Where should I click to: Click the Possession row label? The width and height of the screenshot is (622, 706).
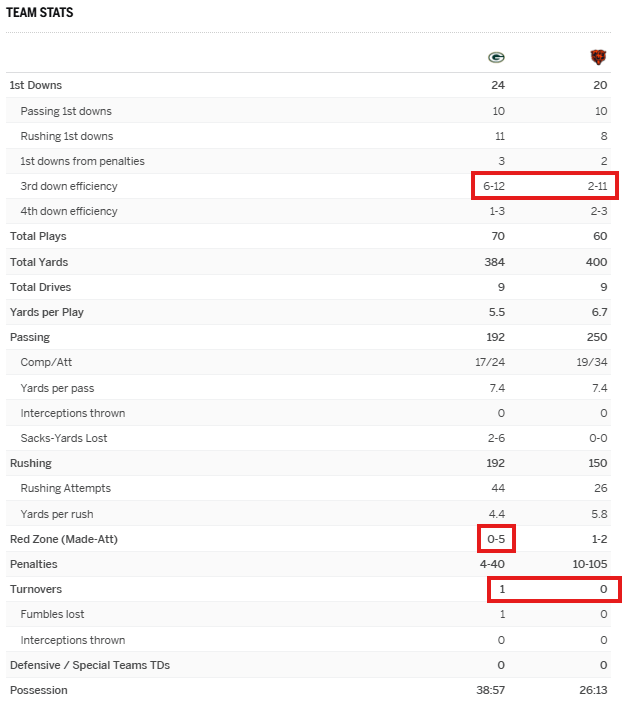pyautogui.click(x=38, y=691)
